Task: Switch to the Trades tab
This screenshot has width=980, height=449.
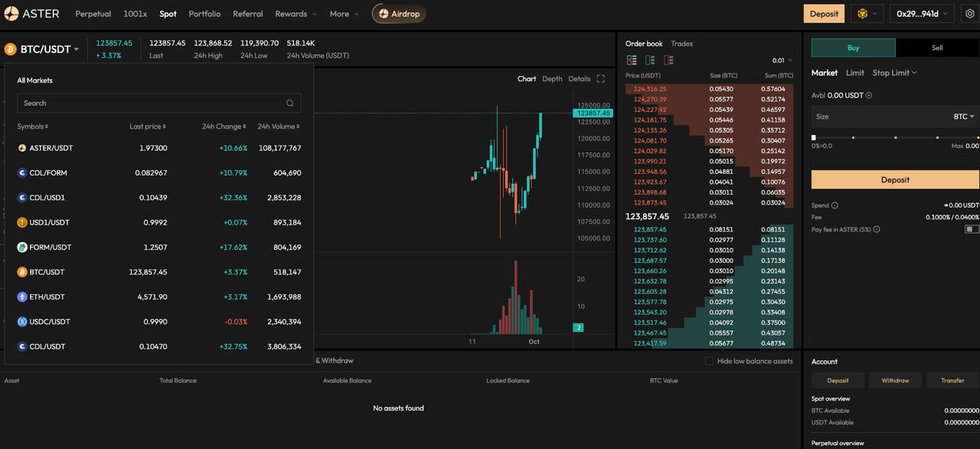Action: pyautogui.click(x=681, y=44)
